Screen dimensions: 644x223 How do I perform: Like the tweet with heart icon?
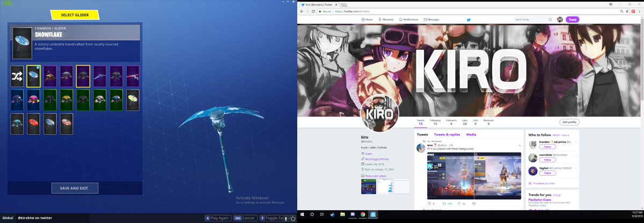(458, 204)
